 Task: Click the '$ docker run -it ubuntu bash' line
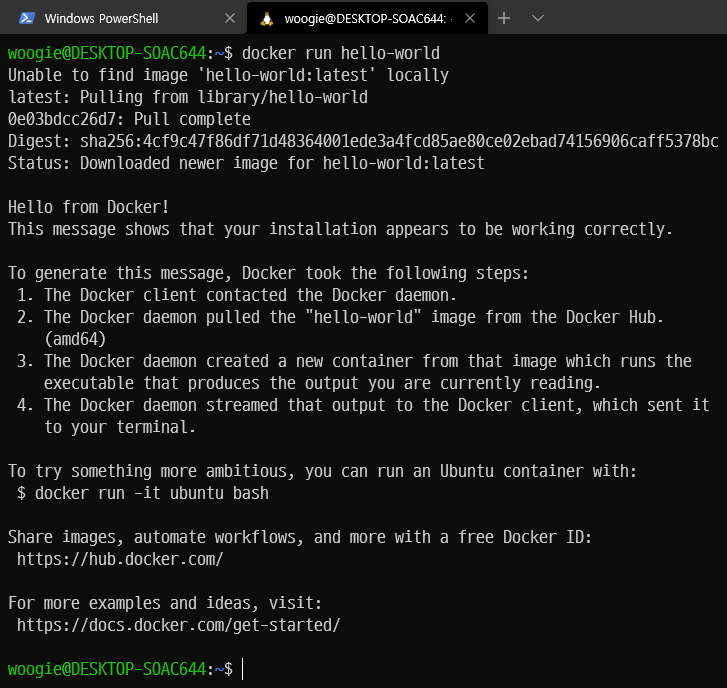(x=143, y=493)
